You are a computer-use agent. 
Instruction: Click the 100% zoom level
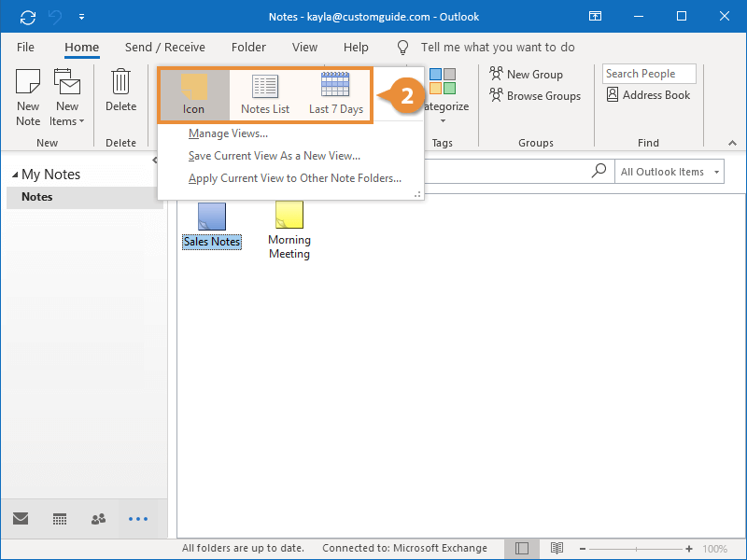714,549
